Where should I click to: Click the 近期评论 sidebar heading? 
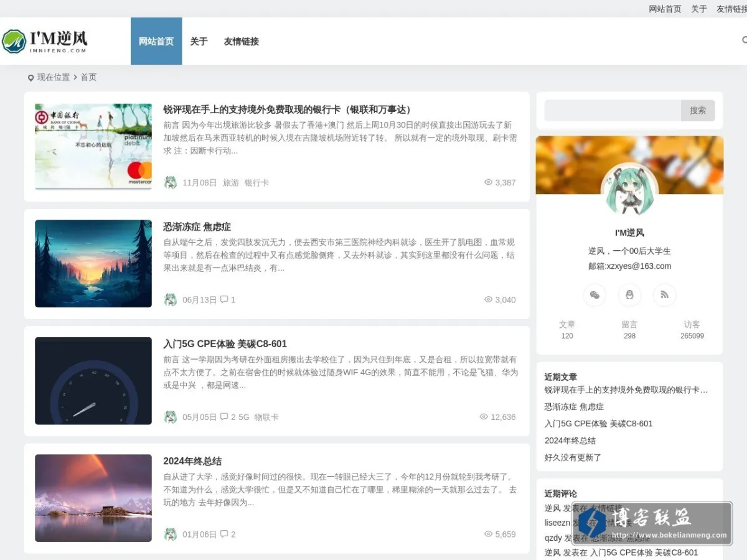561,494
